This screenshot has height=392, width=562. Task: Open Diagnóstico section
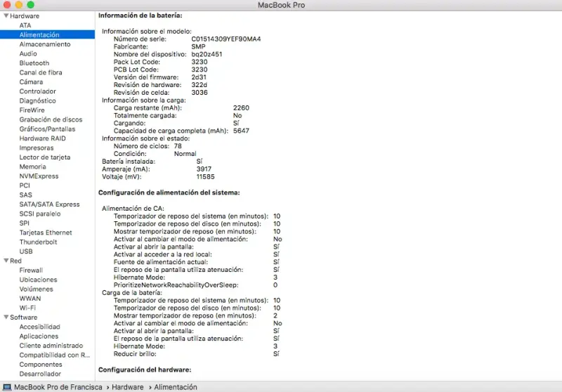[38, 100]
